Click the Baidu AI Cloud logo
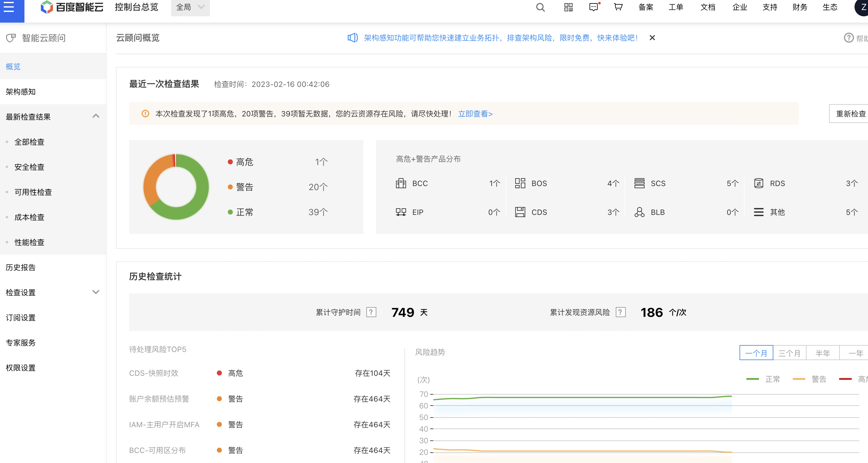 pos(72,7)
